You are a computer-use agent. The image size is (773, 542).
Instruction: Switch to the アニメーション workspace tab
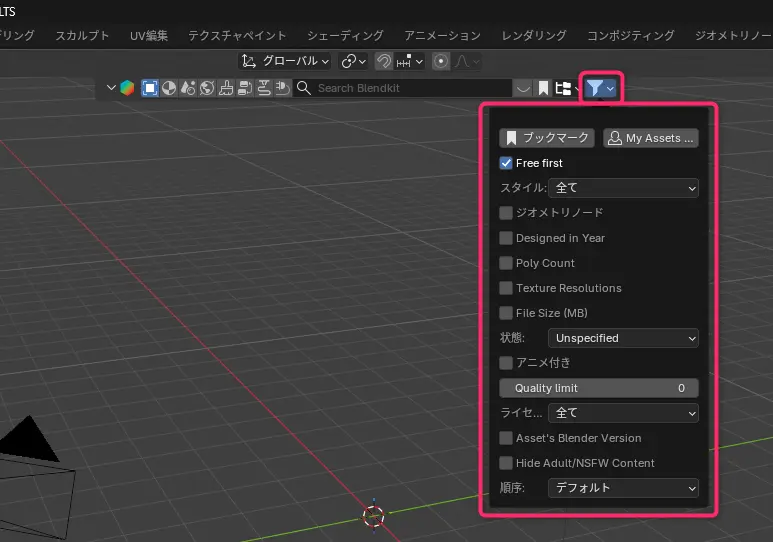[442, 36]
